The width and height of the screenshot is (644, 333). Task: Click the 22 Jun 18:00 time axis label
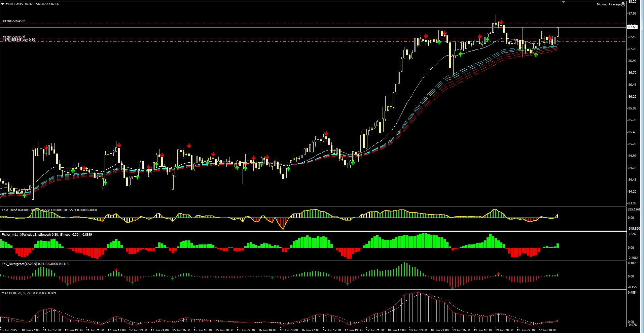(547, 330)
